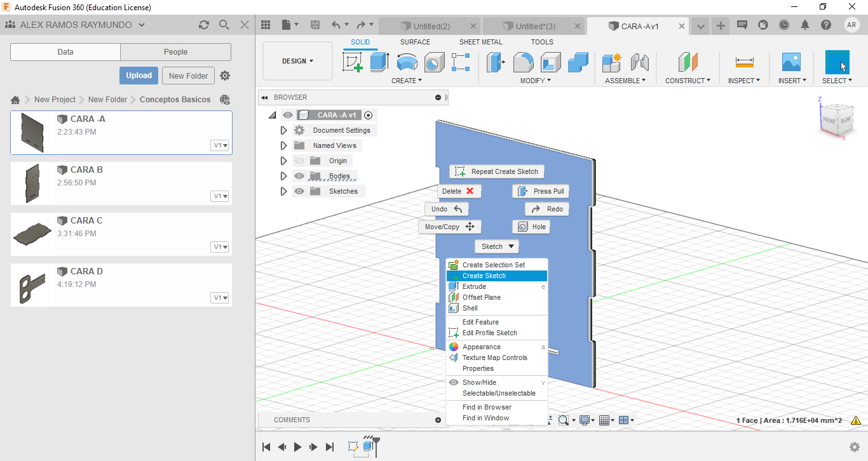Screen dimensions: 868x461
Task: Open the MODIFY dropdown menu
Action: pos(536,81)
